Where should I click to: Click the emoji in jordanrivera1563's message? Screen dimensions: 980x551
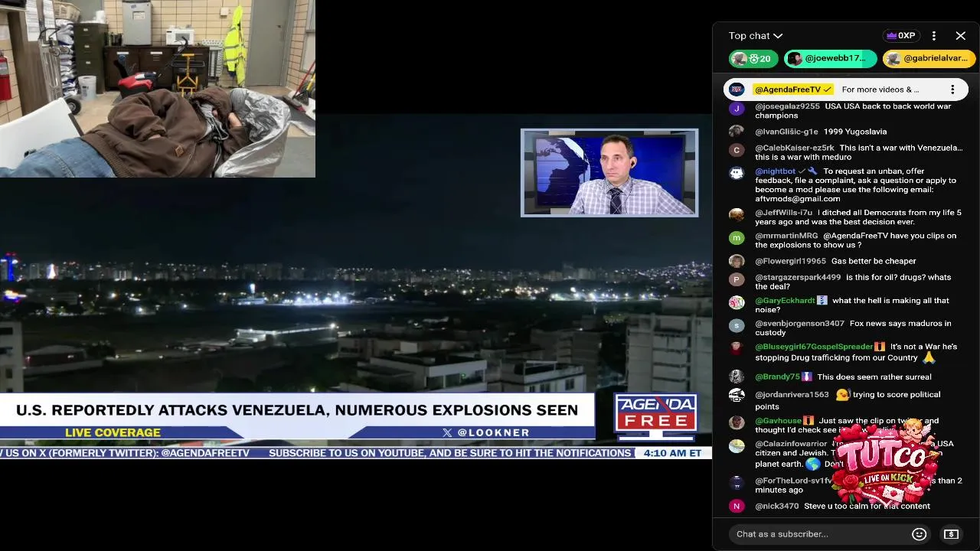pos(842,395)
